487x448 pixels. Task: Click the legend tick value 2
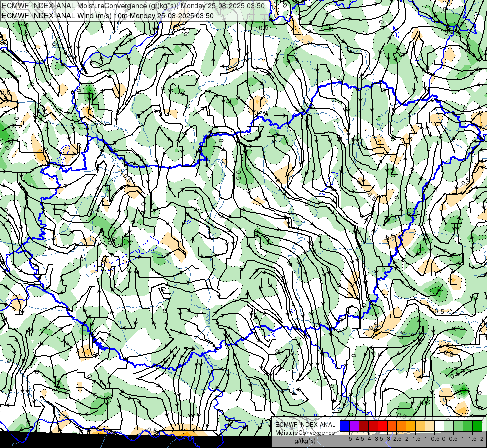point(482,439)
